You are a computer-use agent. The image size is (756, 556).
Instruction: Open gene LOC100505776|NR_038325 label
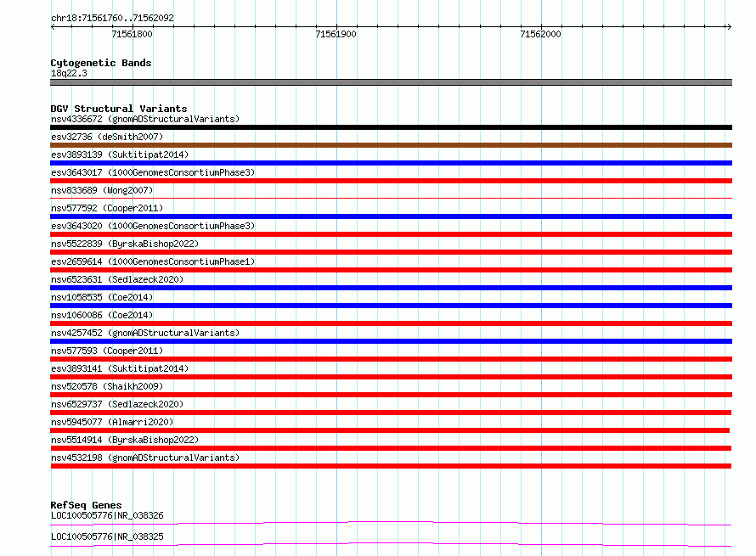tap(107, 536)
